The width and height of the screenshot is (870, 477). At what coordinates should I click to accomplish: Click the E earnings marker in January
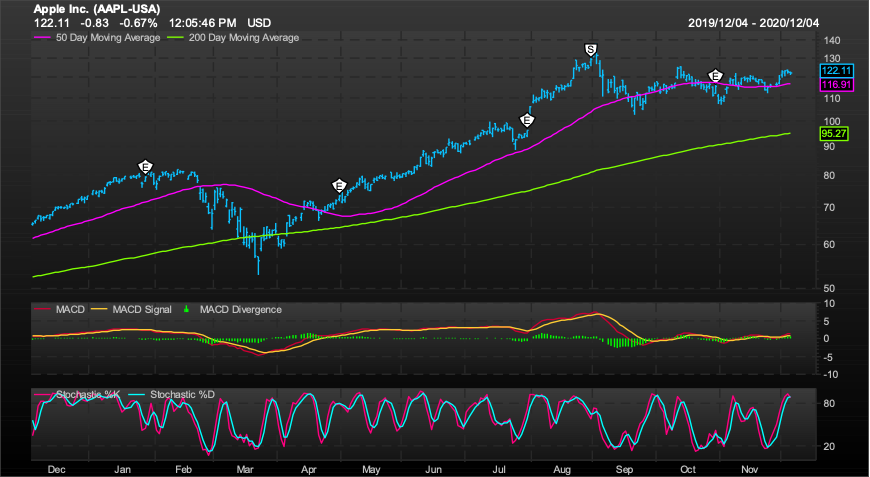click(x=145, y=166)
